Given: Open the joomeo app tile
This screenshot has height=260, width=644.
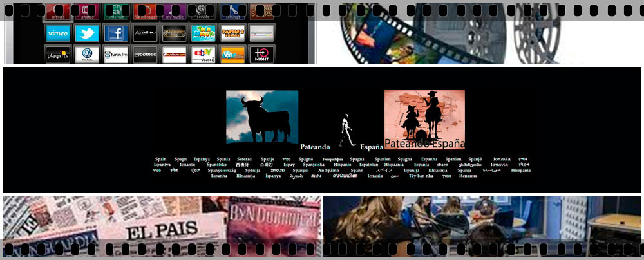Looking at the screenshot, I should tap(145, 54).
